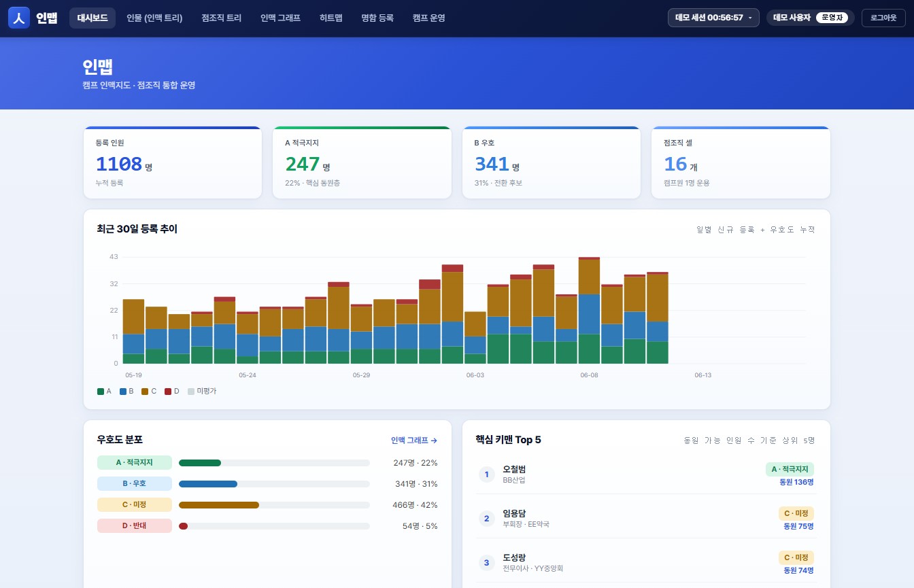The image size is (914, 588).
Task: Open the 등록 인원 1108명 card
Action: pyautogui.click(x=173, y=162)
